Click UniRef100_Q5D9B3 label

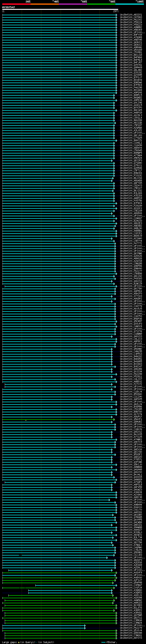coord(131,552)
